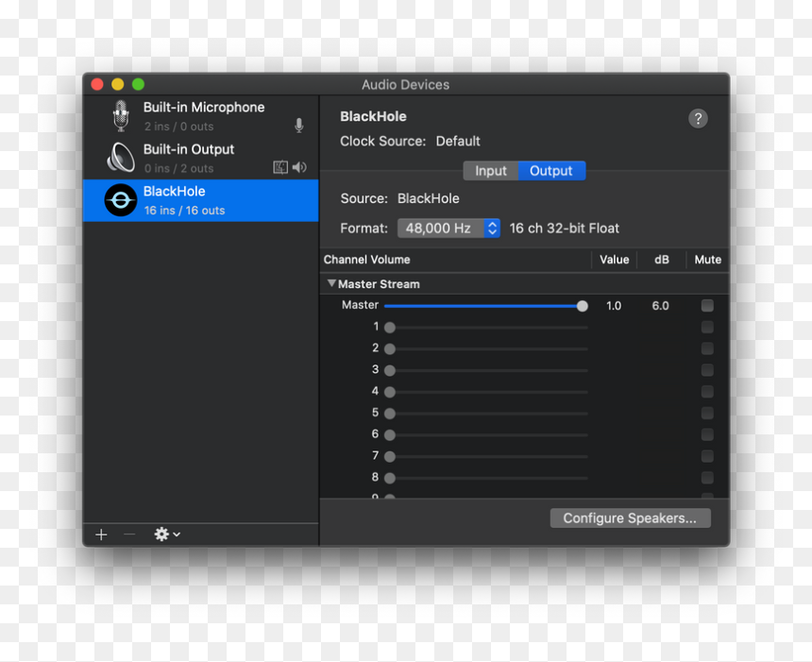Click the channel 6 volume slider
The image size is (812, 662).
coord(488,435)
